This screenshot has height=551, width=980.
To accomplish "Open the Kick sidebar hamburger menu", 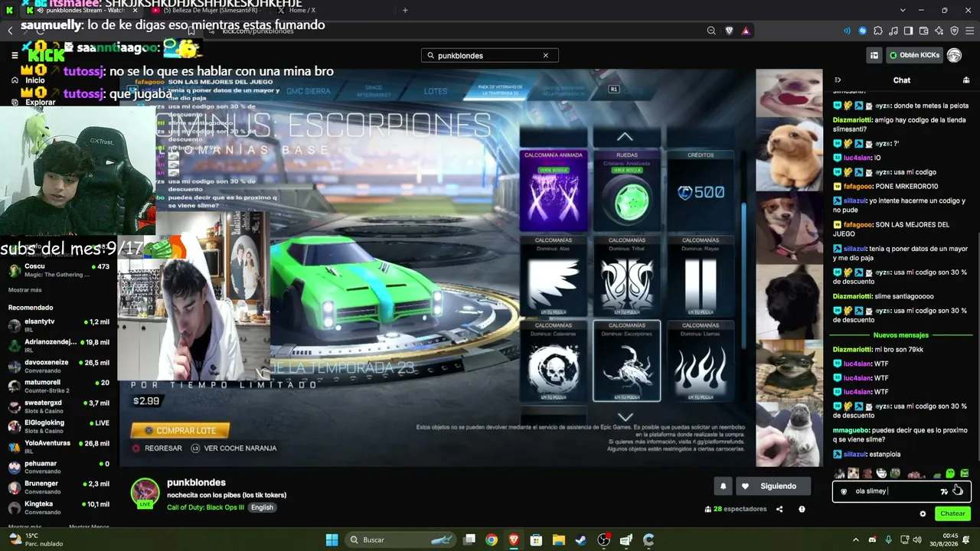I will 15,55.
